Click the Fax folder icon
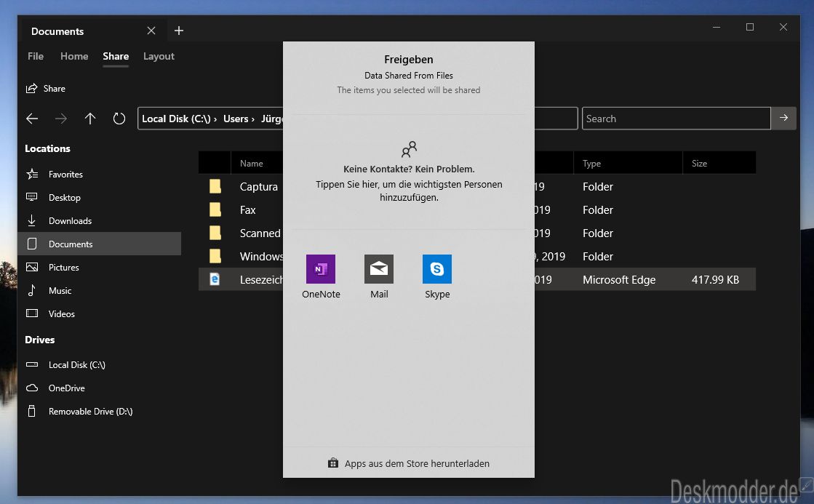This screenshot has height=504, width=814. click(x=215, y=209)
